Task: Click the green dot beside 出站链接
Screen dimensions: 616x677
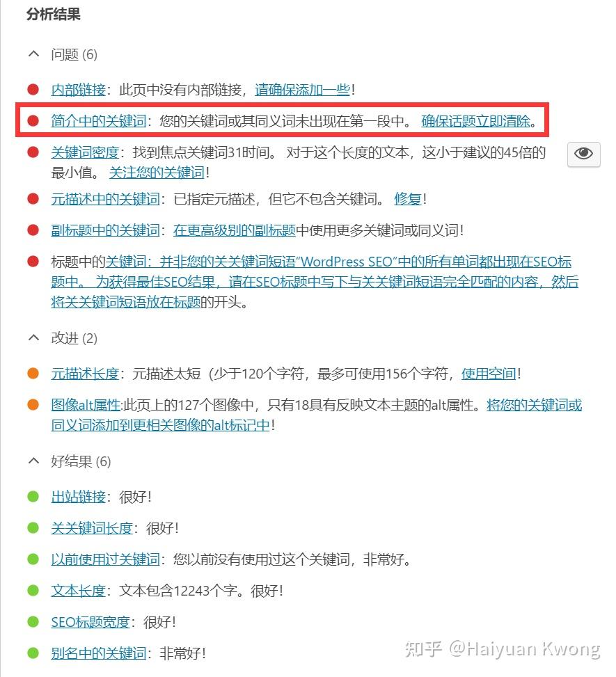Action: pos(33,496)
